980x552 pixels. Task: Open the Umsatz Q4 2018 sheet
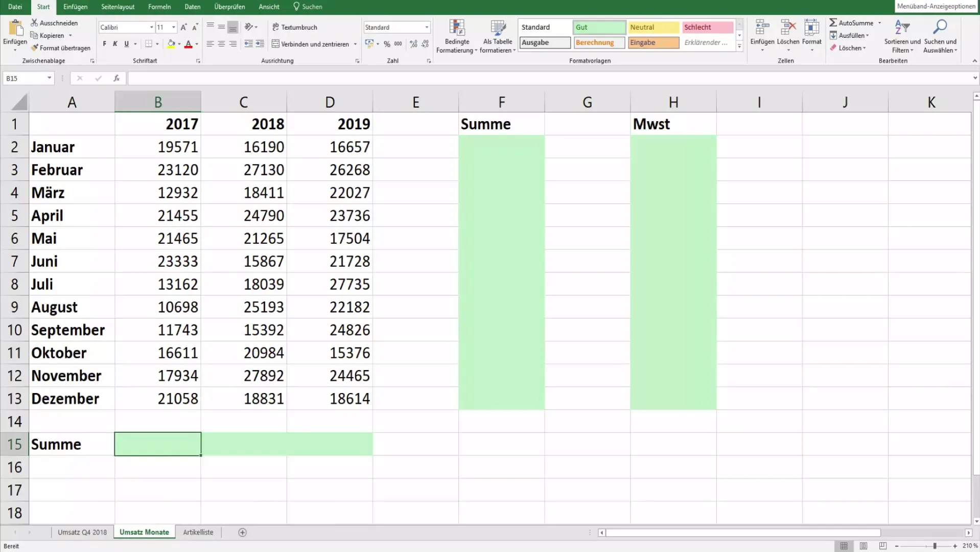click(82, 533)
